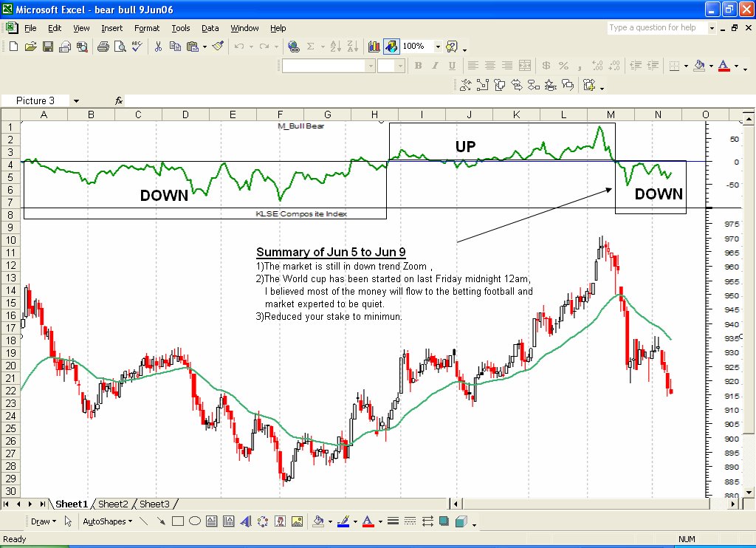
Task: Expand the AutoShapes menu
Action: (x=108, y=521)
